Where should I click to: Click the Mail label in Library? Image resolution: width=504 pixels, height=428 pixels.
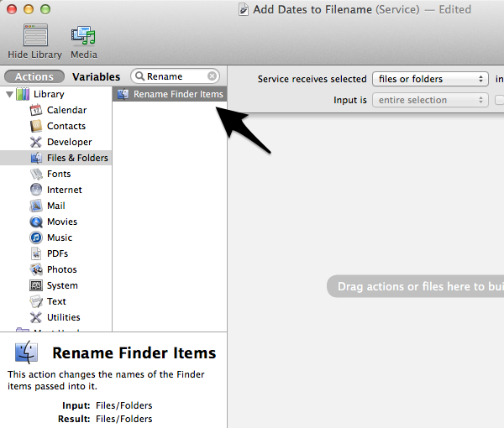point(56,206)
